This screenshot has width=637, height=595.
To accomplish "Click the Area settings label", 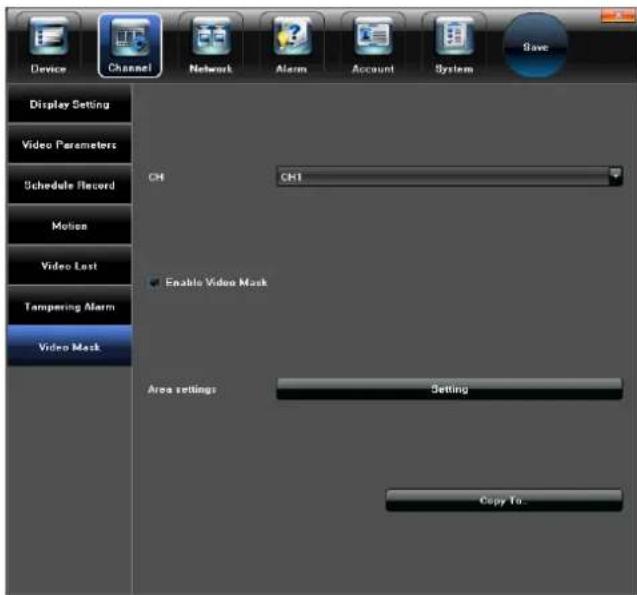I will pyautogui.click(x=182, y=389).
